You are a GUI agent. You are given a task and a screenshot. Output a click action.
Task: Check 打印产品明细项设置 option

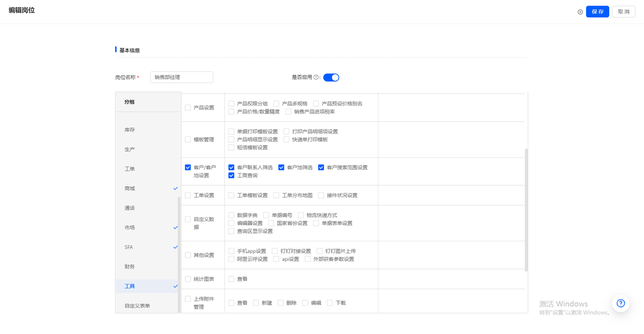pyautogui.click(x=286, y=131)
